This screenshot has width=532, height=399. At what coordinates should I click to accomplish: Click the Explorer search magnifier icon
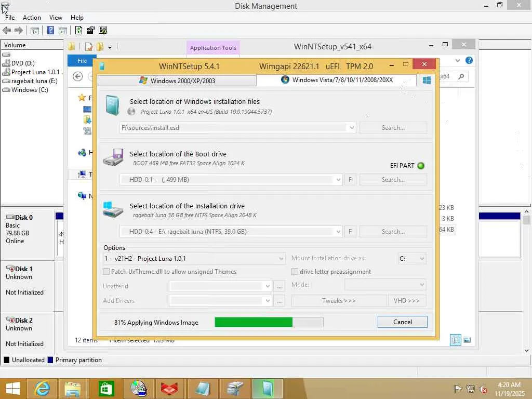pyautogui.click(x=461, y=76)
